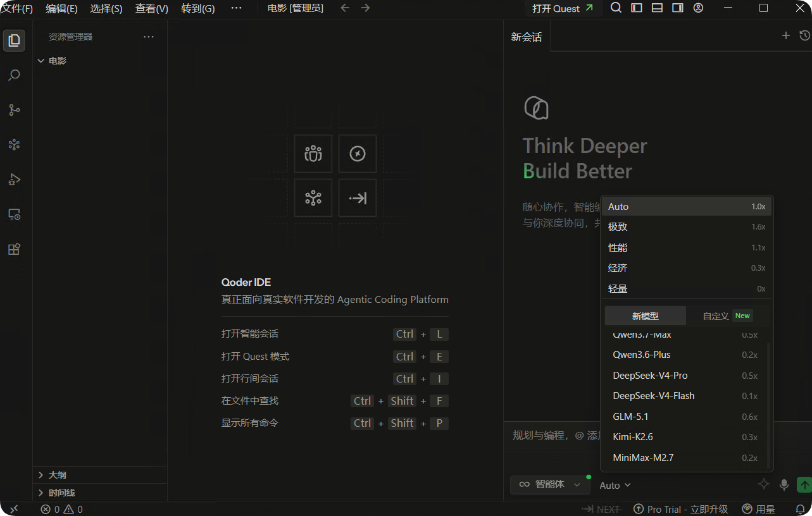The height and width of the screenshot is (516, 812).
Task: Open the explorer panel more-actions ellipsis
Action: (x=149, y=37)
